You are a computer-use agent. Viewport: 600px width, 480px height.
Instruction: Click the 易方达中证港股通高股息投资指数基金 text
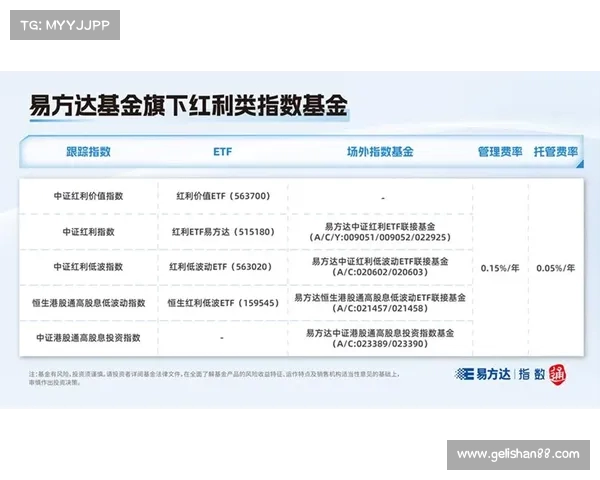pyautogui.click(x=380, y=333)
